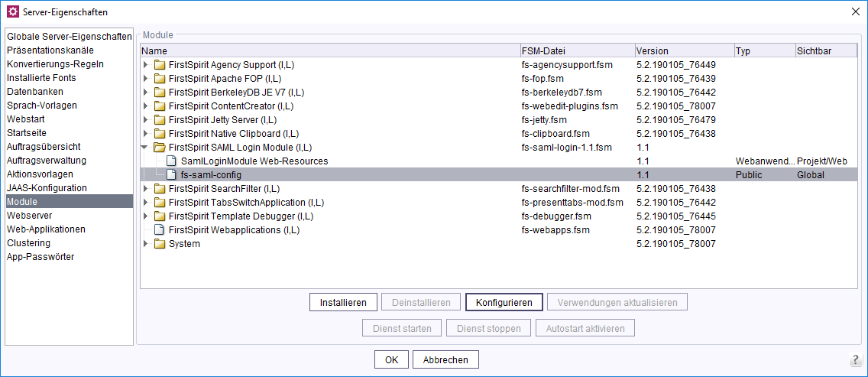Viewport: 868px width, 377px height.
Task: Cancel with the Abbrechen button
Action: point(445,360)
